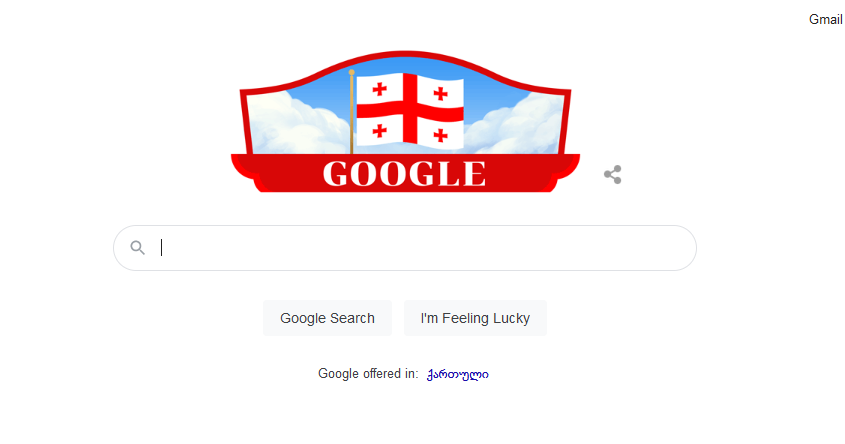This screenshot has height=444, width=845.
Task: Click the last letter E of doodle banner
Action: point(474,174)
